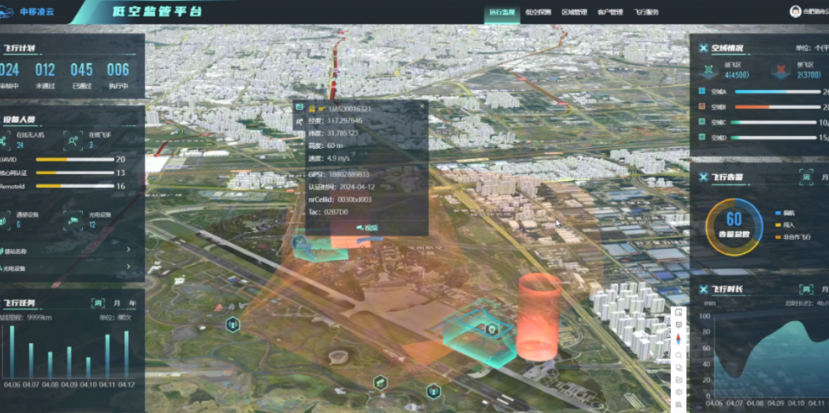Expand the 光电设备 row arrow
Screen dimensions: 829x413
(128, 268)
